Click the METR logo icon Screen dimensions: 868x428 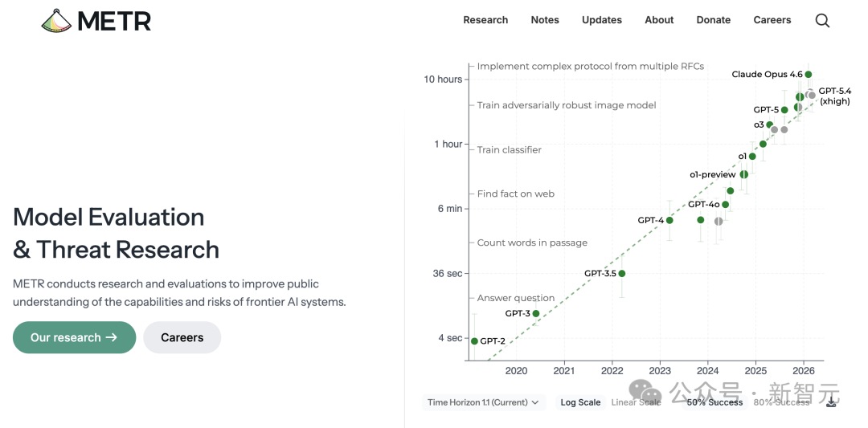pyautogui.click(x=56, y=21)
